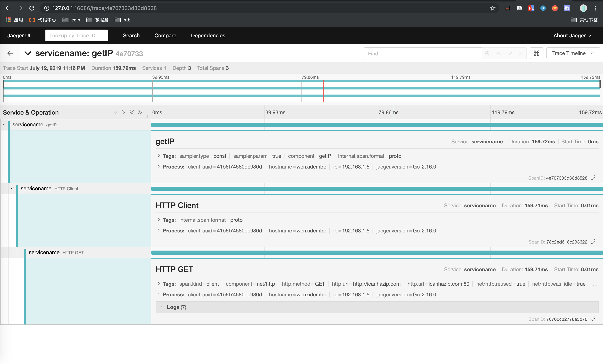This screenshot has width=603, height=364.
Task: Copy deep link for getIP SpanID
Action: click(593, 178)
